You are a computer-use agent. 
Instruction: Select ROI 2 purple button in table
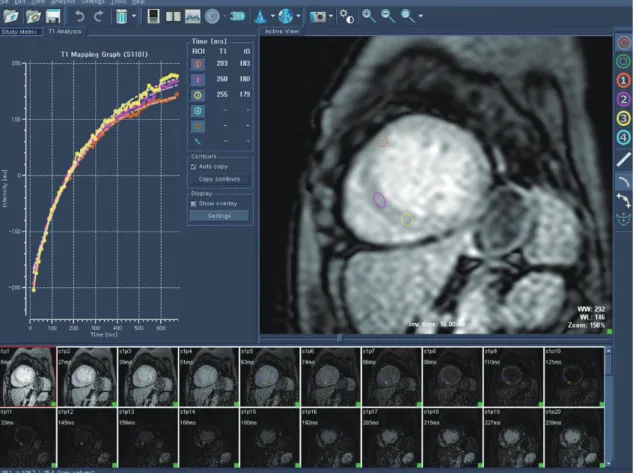(198, 80)
